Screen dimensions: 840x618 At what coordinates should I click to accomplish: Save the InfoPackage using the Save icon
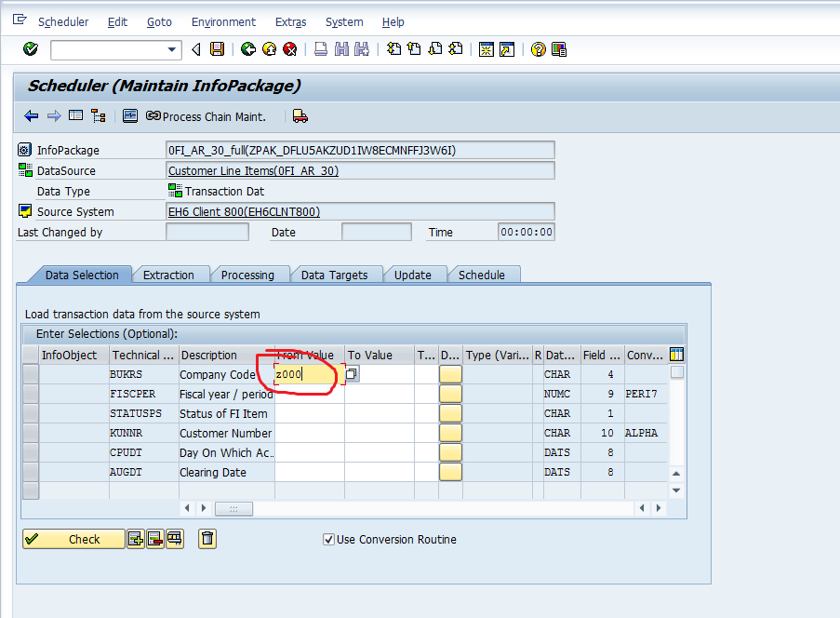(216, 48)
